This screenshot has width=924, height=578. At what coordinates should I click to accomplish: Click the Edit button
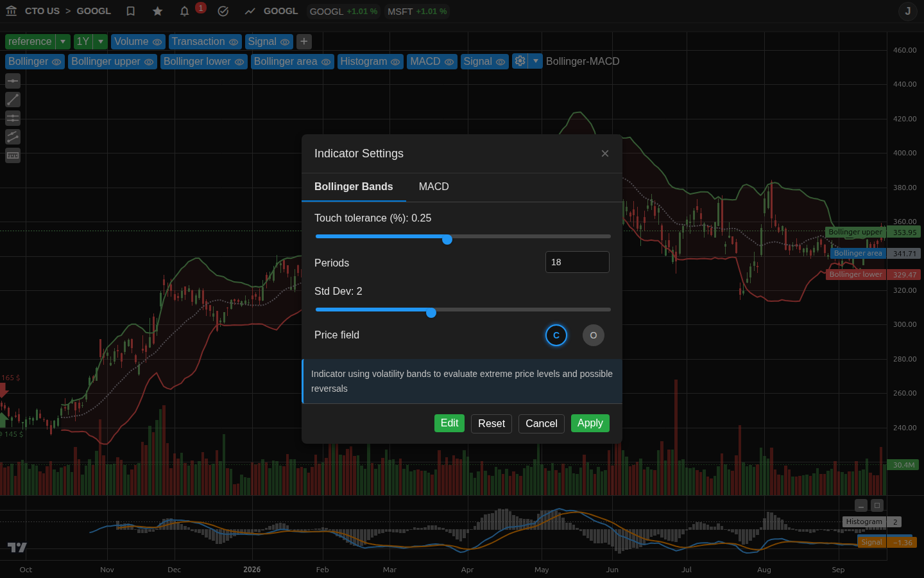point(449,423)
